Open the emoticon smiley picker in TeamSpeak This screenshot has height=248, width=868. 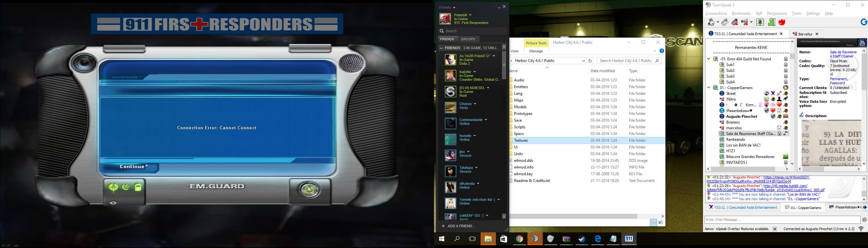click(x=864, y=220)
